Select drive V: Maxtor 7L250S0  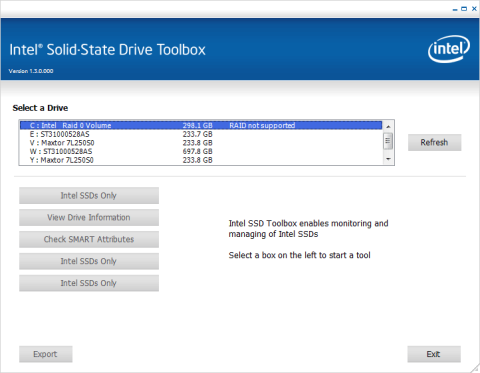(201, 143)
